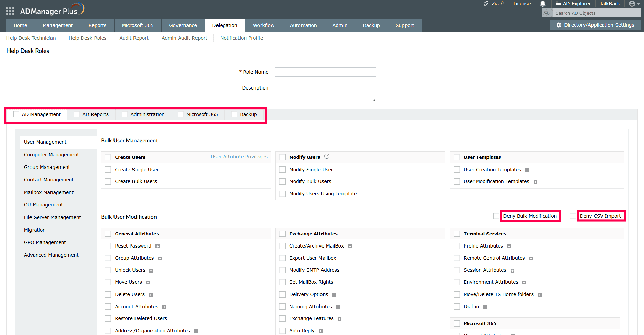Check the AD Reports checkbox
This screenshot has height=335, width=644.
pos(77,114)
